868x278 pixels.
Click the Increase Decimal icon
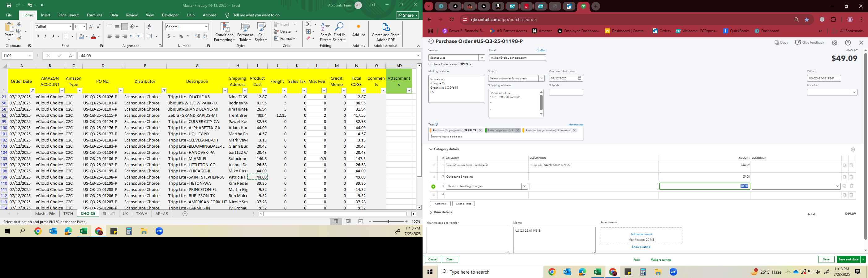click(x=197, y=36)
